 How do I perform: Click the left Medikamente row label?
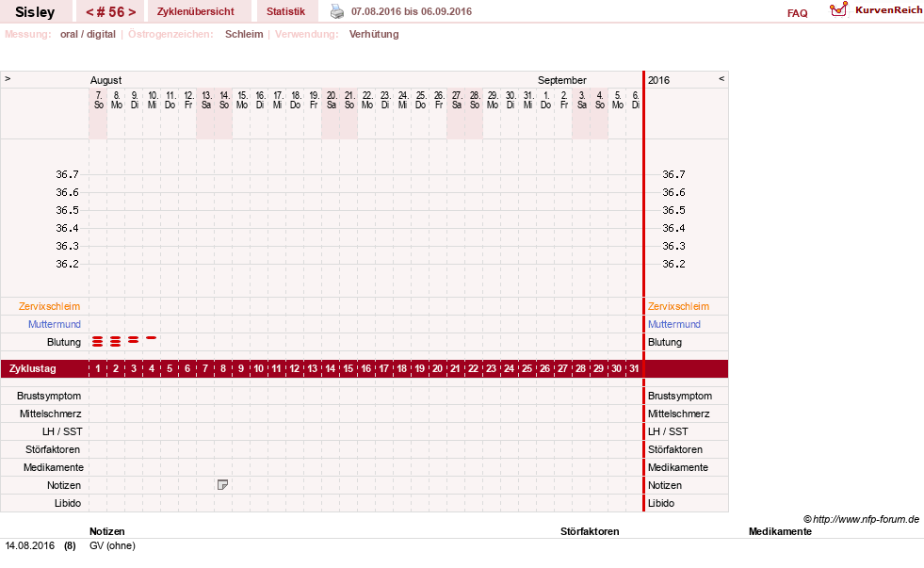point(54,467)
